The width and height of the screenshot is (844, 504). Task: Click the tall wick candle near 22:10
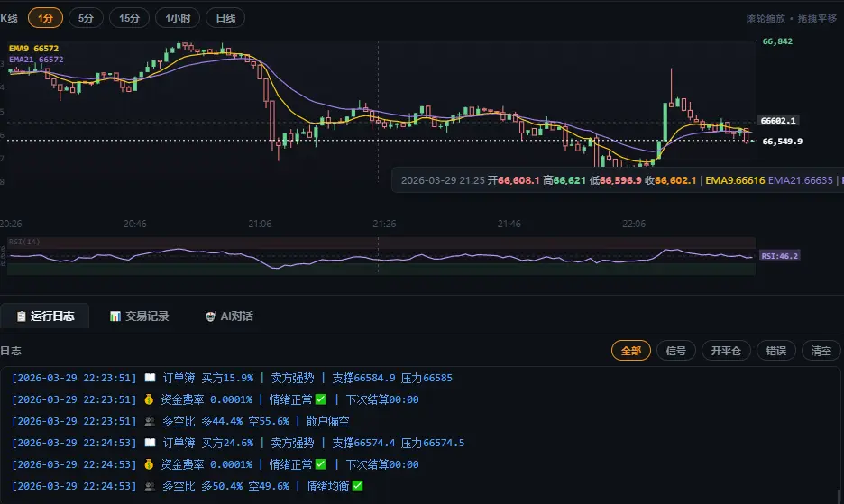click(671, 87)
